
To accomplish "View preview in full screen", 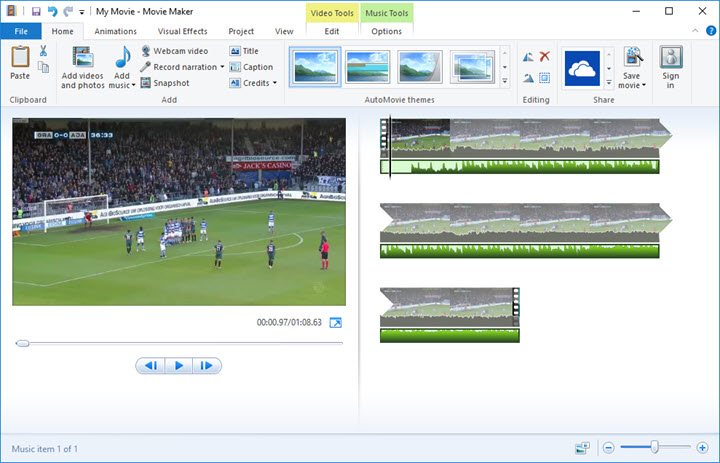I will (336, 322).
